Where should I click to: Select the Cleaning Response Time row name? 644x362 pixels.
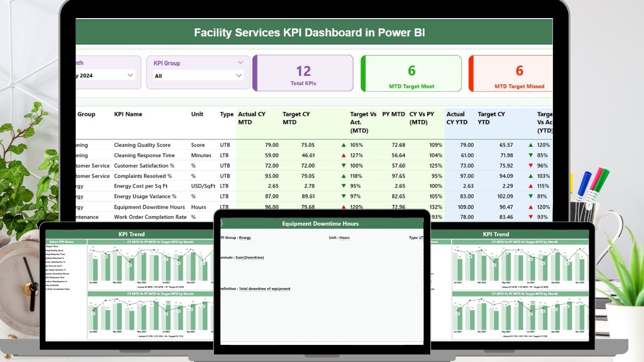(x=144, y=155)
